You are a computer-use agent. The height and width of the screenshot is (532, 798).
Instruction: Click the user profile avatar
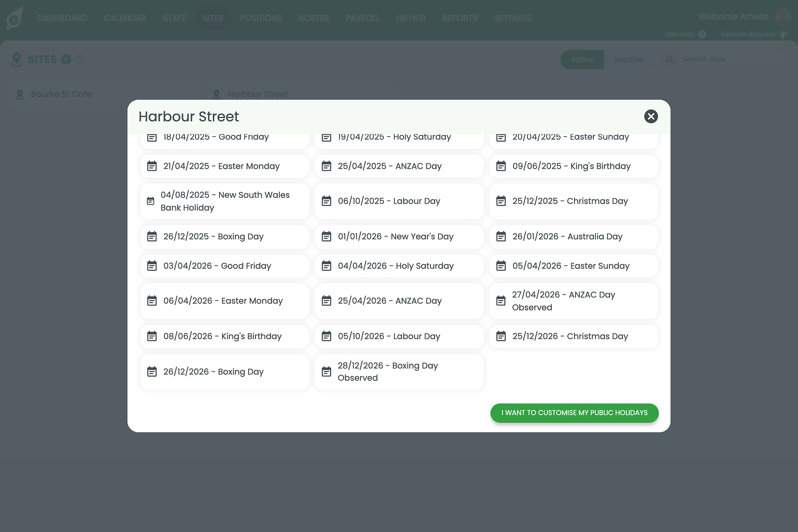point(783,17)
